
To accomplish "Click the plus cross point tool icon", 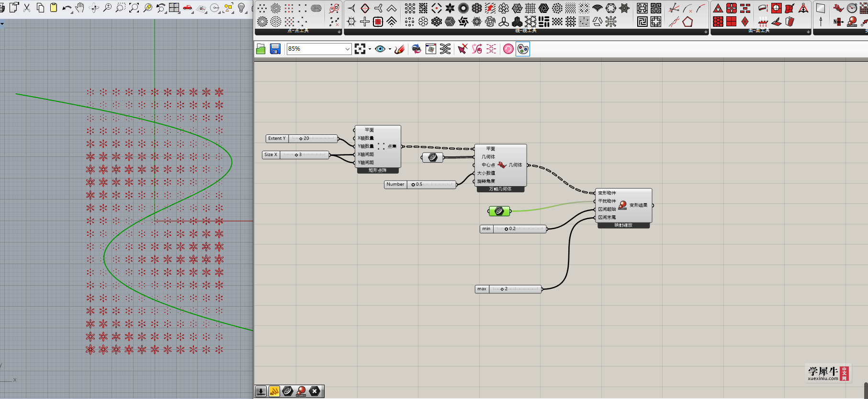I will [x=365, y=22].
